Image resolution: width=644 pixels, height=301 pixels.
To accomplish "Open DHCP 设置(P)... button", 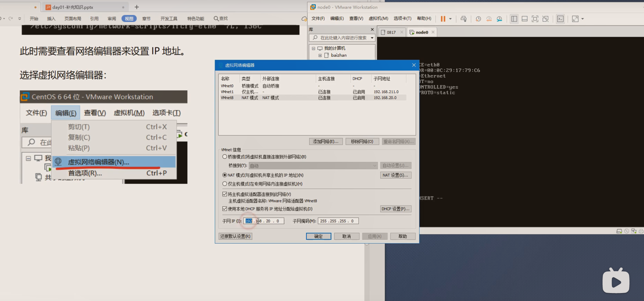I will 396,209.
